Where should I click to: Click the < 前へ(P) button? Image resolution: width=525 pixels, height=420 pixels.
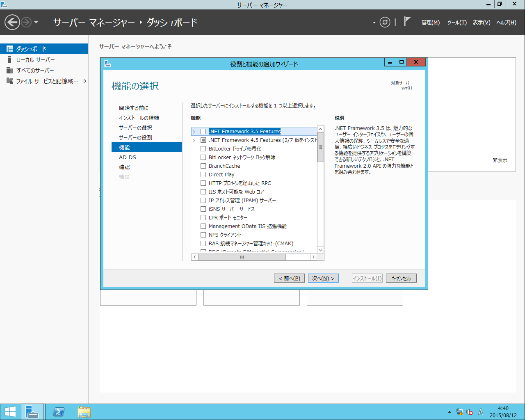coord(289,278)
